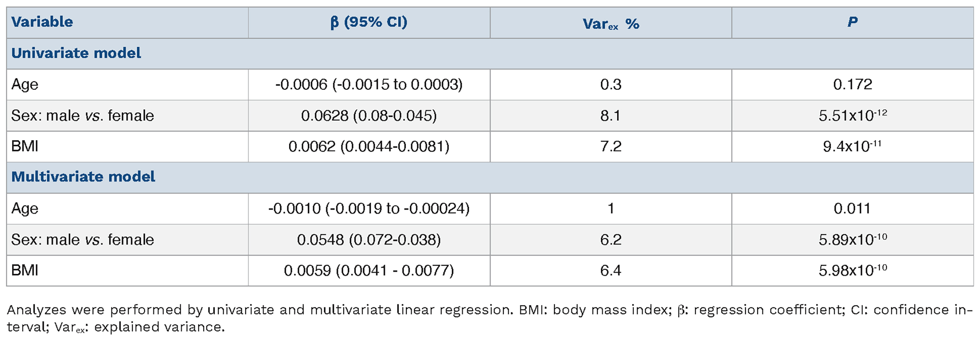Select the Varex % column header
The image size is (980, 340).
pos(611,24)
